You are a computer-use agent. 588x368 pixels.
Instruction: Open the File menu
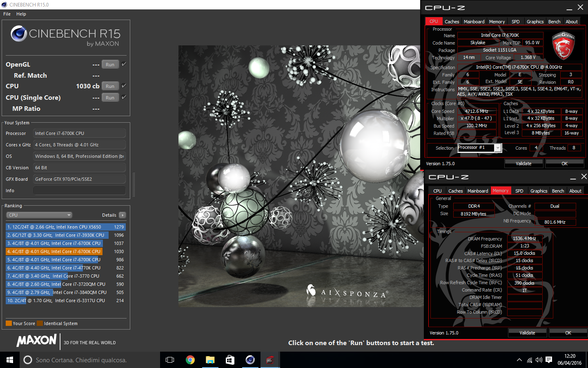pos(7,14)
